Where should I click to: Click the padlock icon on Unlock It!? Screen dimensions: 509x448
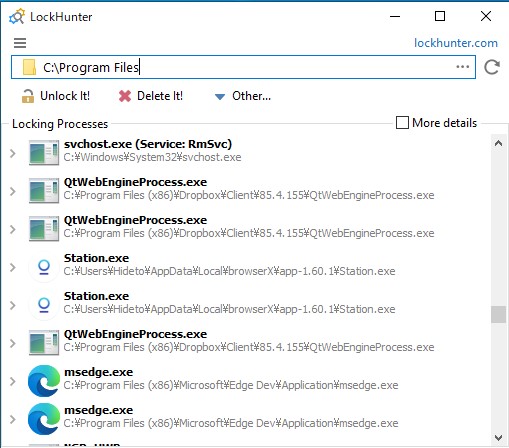click(28, 96)
